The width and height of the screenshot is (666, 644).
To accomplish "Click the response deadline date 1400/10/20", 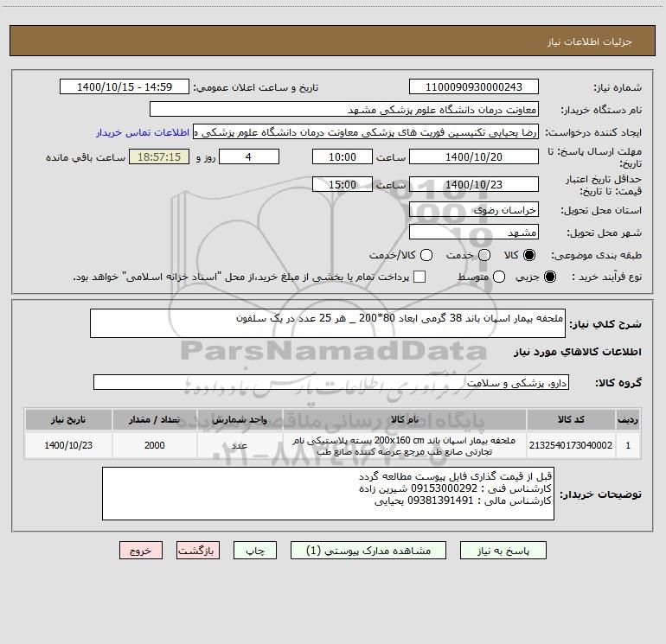I will pyautogui.click(x=474, y=157).
